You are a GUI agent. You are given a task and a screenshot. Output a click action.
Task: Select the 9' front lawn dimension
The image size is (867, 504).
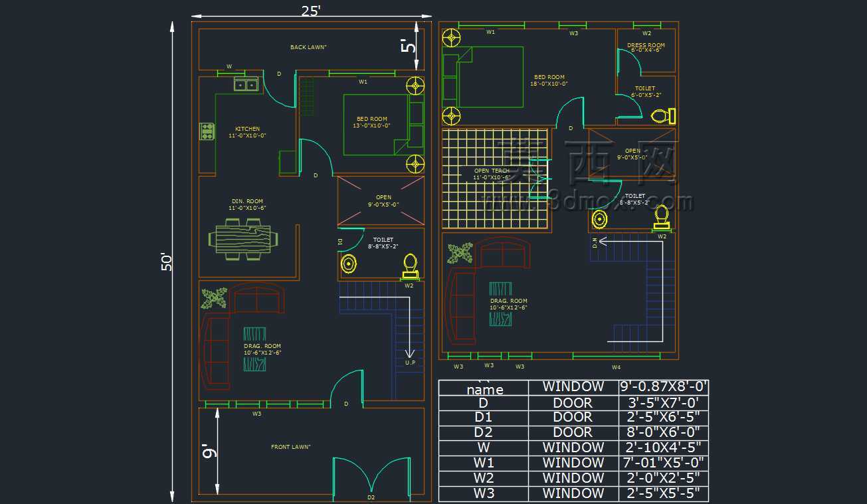coord(209,450)
